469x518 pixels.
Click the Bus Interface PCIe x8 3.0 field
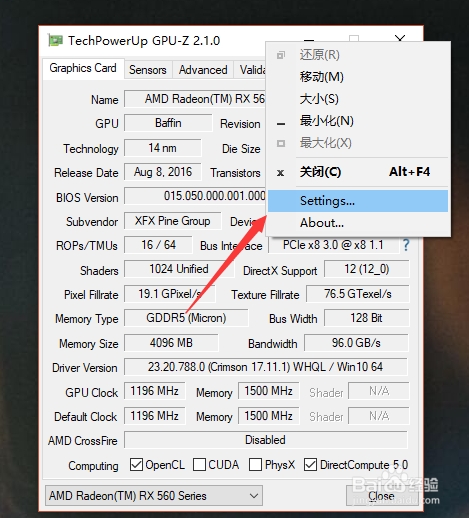click(x=334, y=245)
